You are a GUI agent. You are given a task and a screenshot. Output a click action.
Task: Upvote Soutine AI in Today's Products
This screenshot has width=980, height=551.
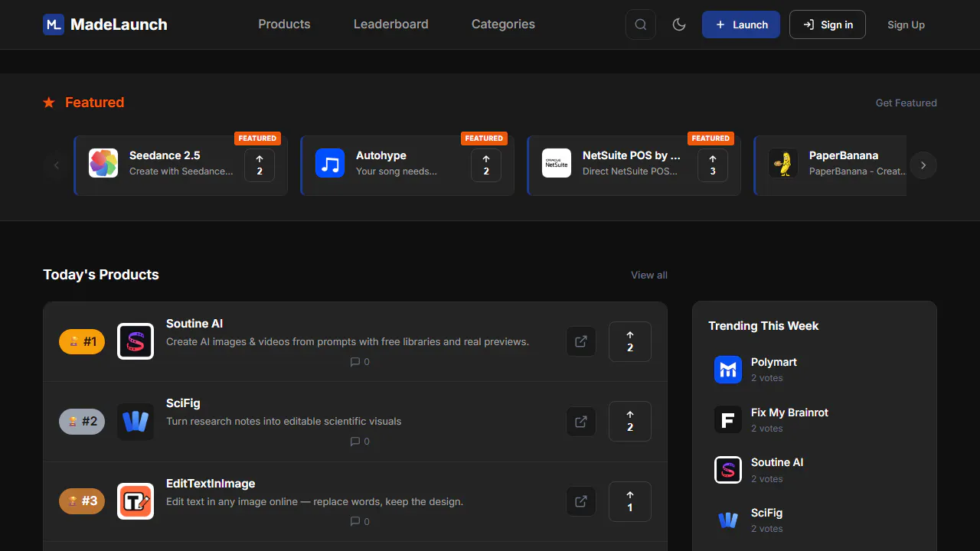pos(630,341)
